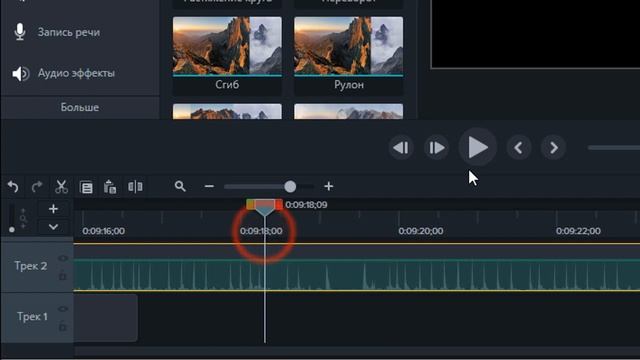The width and height of the screenshot is (640, 360).
Task: Click the track height slider dot
Action: pos(12,230)
